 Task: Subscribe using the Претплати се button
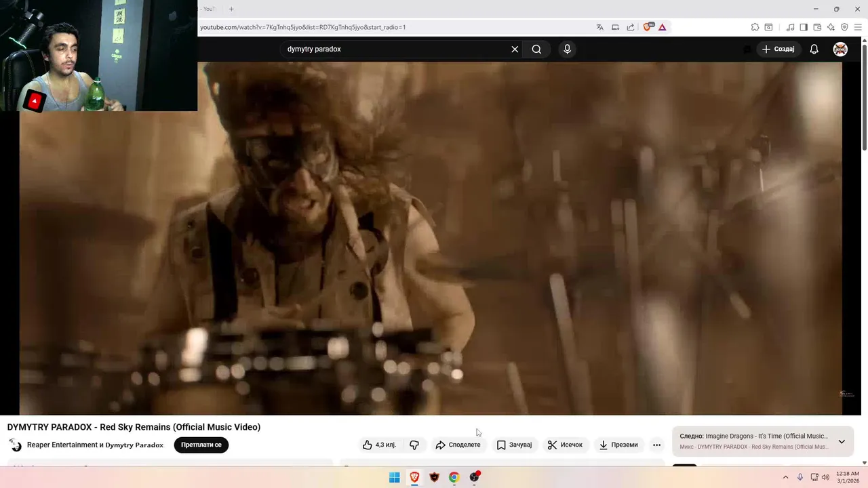click(201, 445)
